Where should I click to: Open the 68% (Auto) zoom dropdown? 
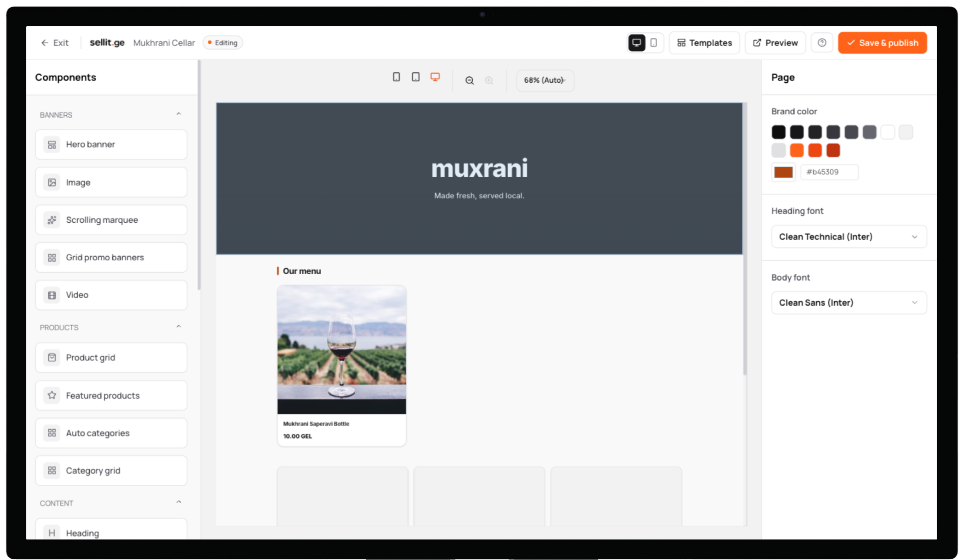pyautogui.click(x=545, y=80)
